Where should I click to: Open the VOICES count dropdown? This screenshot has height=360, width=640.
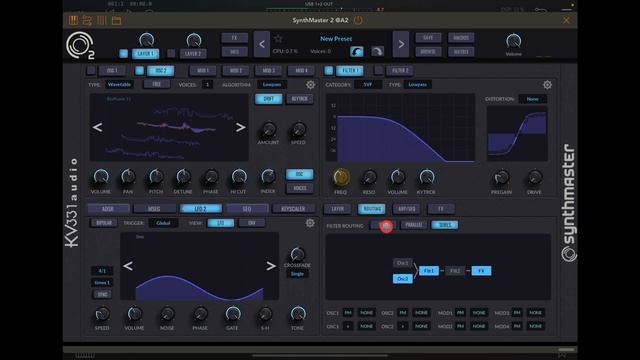pos(207,84)
